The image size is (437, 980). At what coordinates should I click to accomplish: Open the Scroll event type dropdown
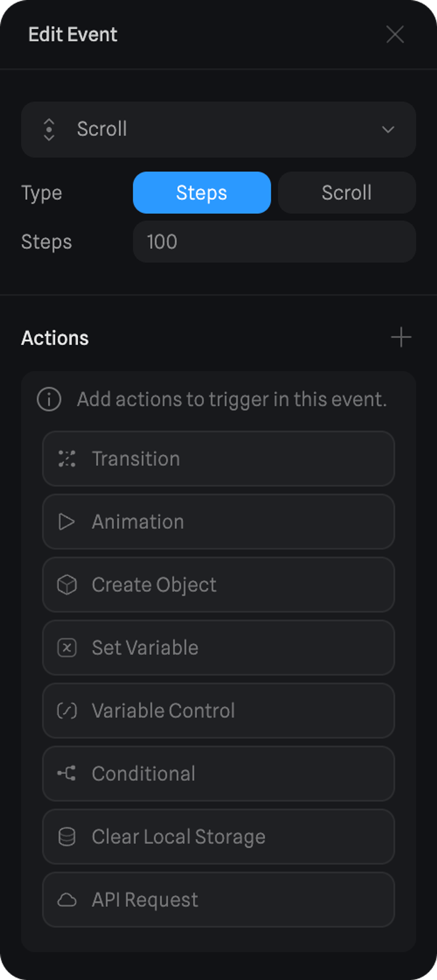coord(218,129)
